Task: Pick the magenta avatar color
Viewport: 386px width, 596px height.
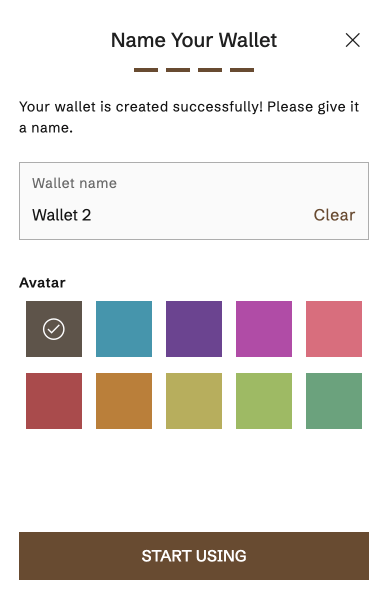Action: pos(264,329)
